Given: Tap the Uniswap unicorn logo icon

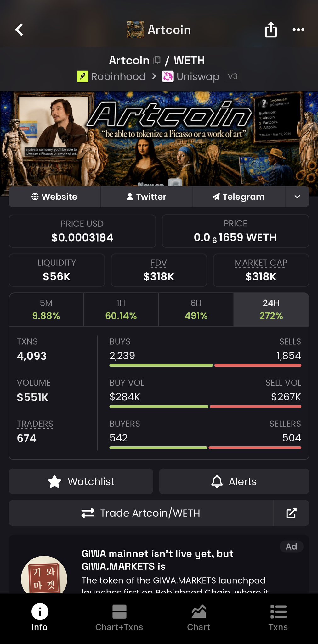Looking at the screenshot, I should (168, 76).
